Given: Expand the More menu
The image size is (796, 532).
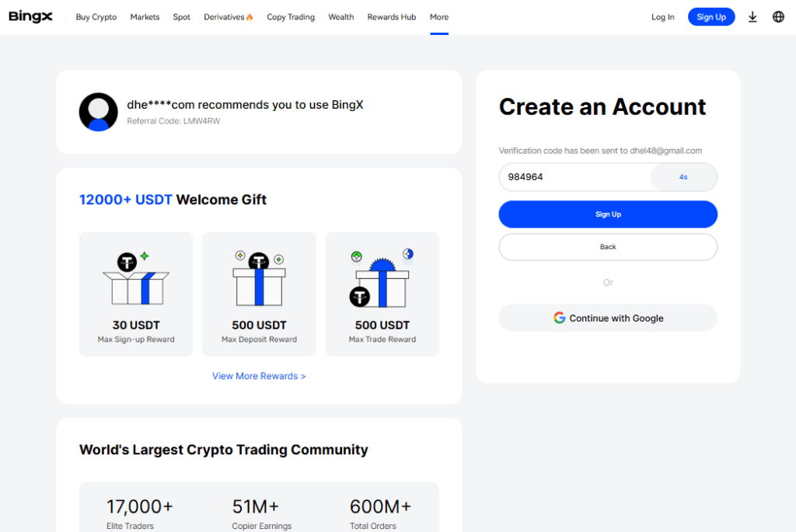Looking at the screenshot, I should [x=439, y=17].
